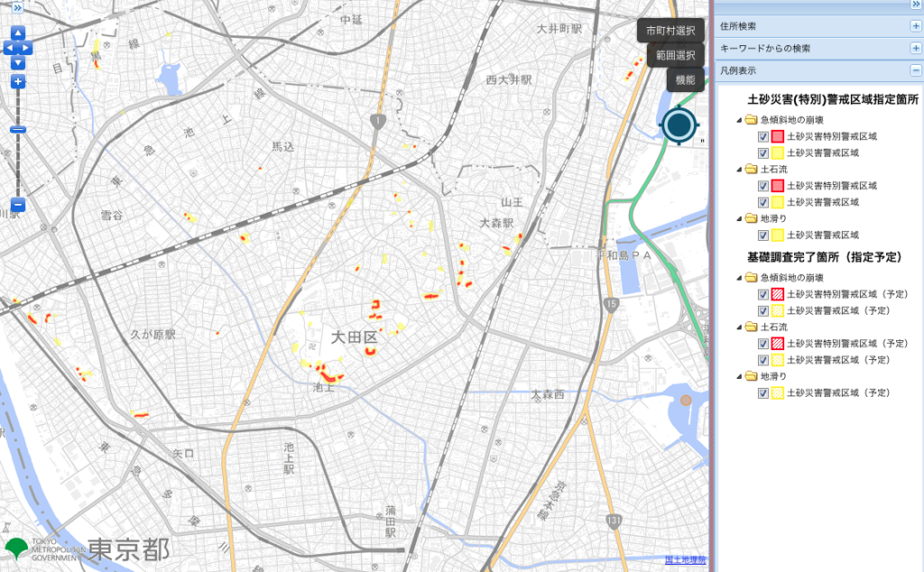Collapse the 急傾斜地の崩壊 tree arrow in 基礎調査完了箇所 section

pos(739,278)
